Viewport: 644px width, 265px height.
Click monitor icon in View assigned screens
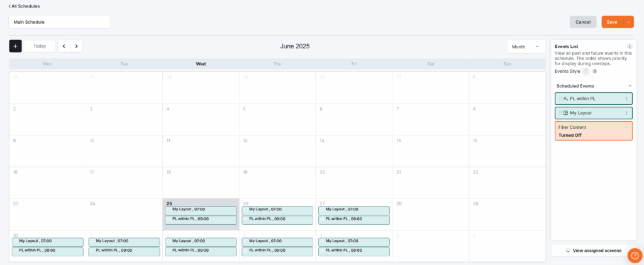[568, 250]
